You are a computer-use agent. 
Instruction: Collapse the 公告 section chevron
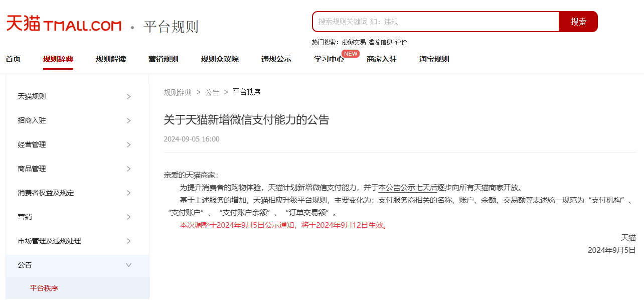coord(128,265)
